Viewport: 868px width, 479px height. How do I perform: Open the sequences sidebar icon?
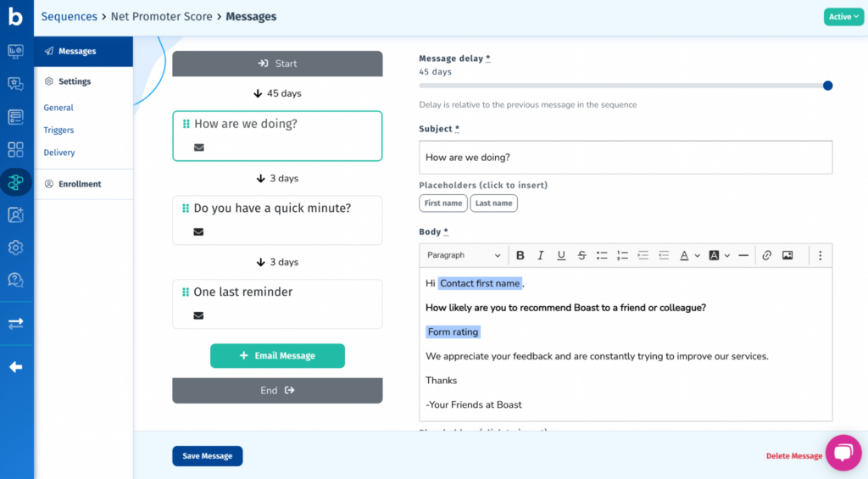15,182
